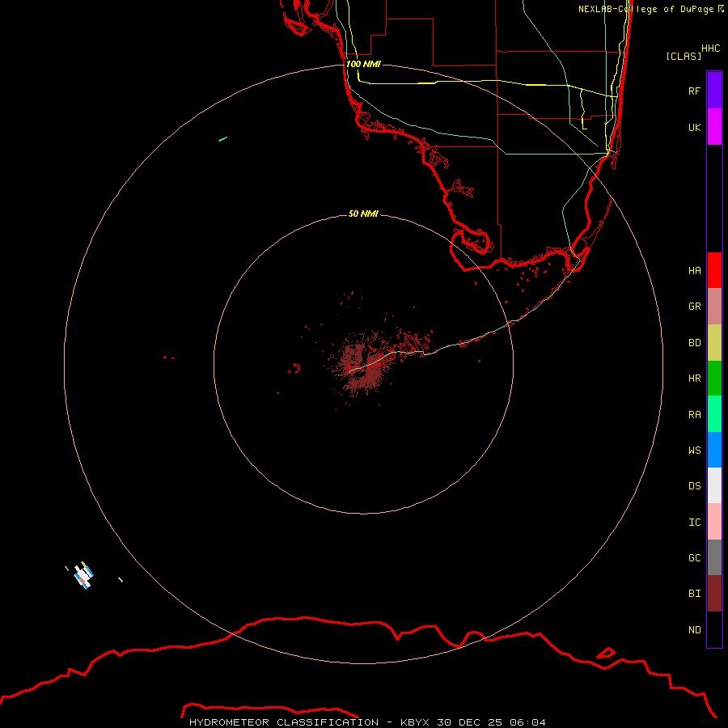Click the HR legend label
Viewport: 728px width, 728px height.
pos(694,379)
